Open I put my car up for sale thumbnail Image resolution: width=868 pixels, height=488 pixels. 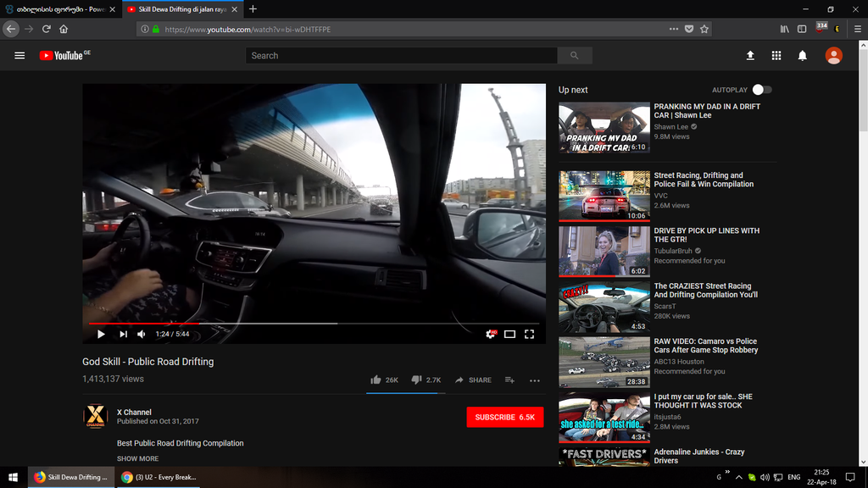[x=604, y=418]
